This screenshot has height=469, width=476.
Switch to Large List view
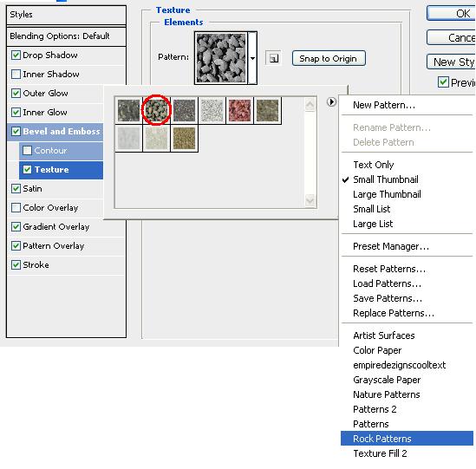373,224
